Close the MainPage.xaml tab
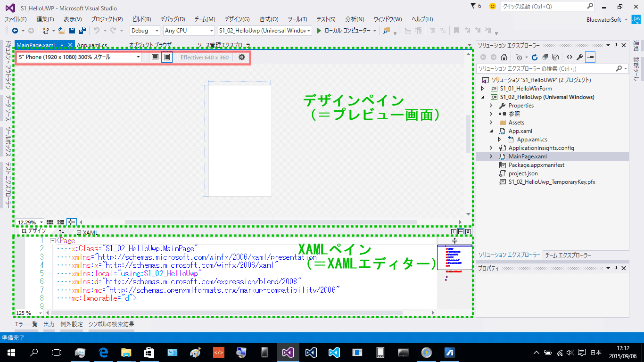 coord(70,45)
